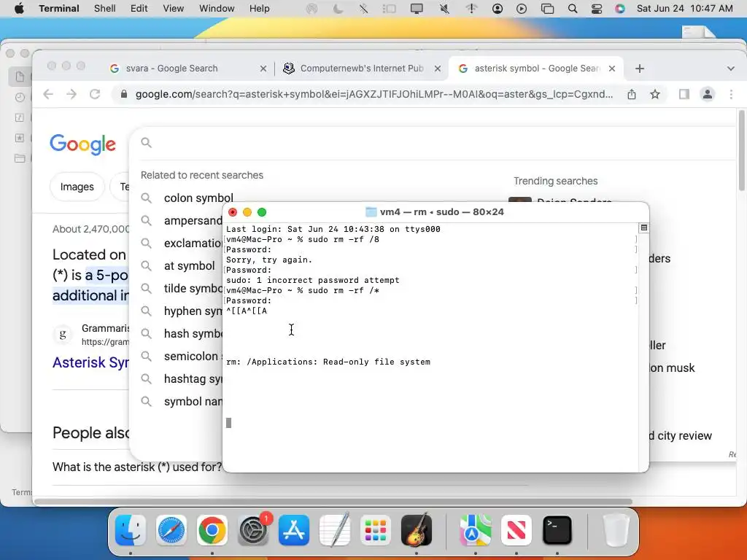The height and width of the screenshot is (560, 747).
Task: Open the Terminal app menu
Action: pyautogui.click(x=58, y=8)
